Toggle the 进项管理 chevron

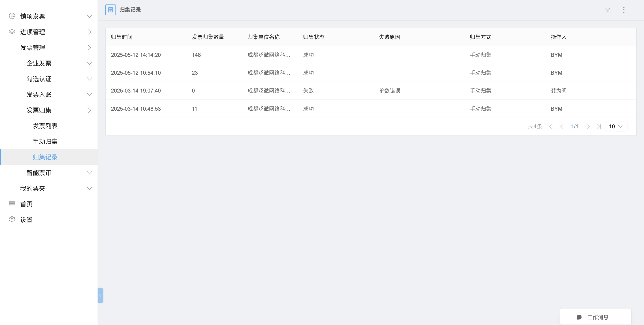[89, 32]
